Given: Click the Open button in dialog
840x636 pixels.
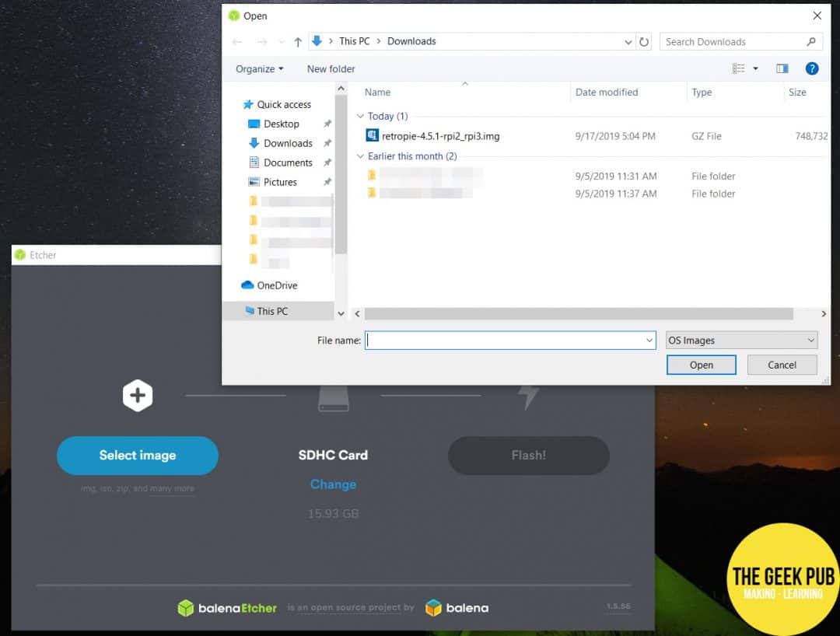Looking at the screenshot, I should (701, 365).
